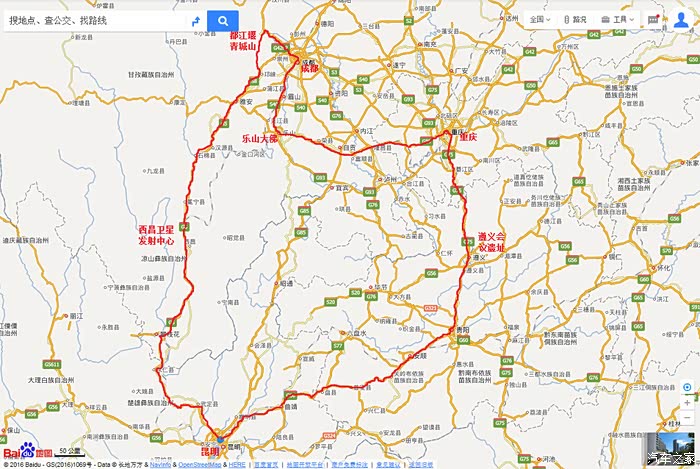Toggle 路况 traffic layer
Screen dimensions: 700x469
575,20
